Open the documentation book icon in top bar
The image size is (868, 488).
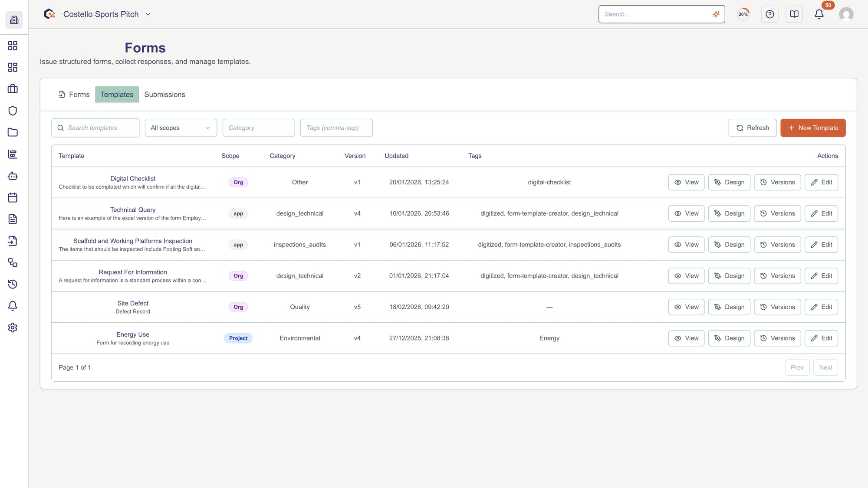click(x=794, y=14)
